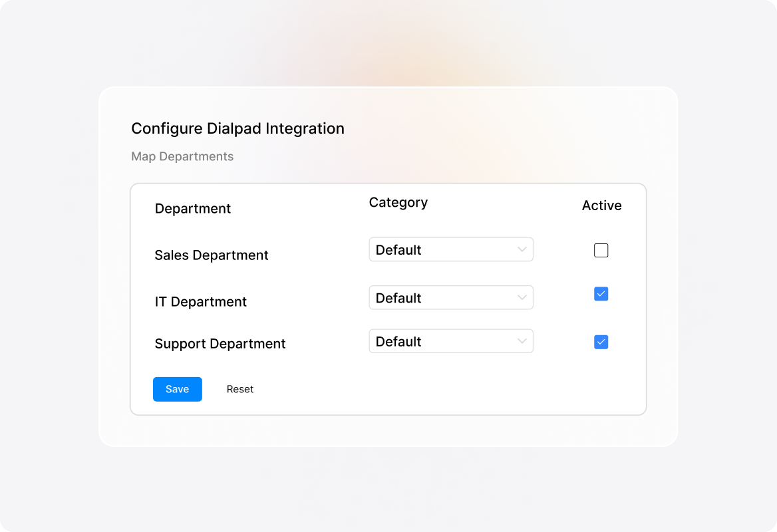This screenshot has width=777, height=532.
Task: Click the Category column header
Action: point(398,202)
